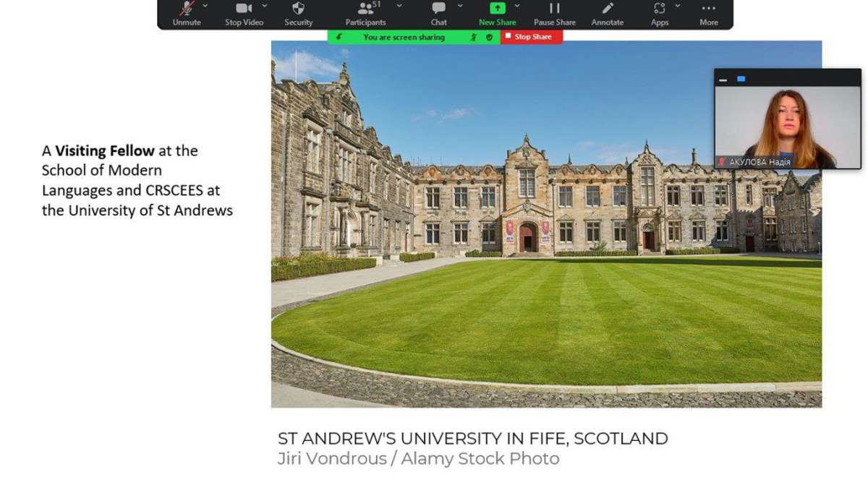
Task: Open the Annotate pencil tool
Action: [608, 14]
